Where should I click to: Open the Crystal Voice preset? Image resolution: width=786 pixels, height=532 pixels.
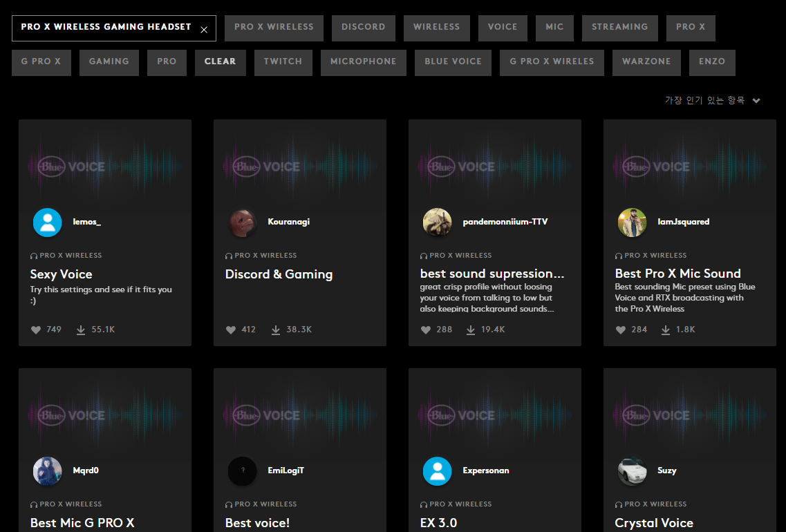click(x=654, y=522)
